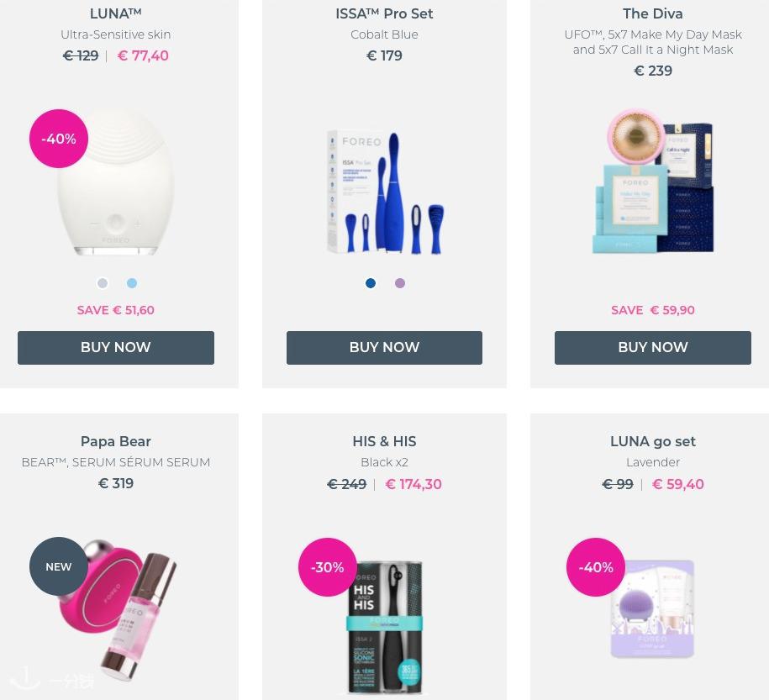Image resolution: width=769 pixels, height=700 pixels.
Task: Select the light blue LUNA color swatch
Action: pyautogui.click(x=132, y=283)
